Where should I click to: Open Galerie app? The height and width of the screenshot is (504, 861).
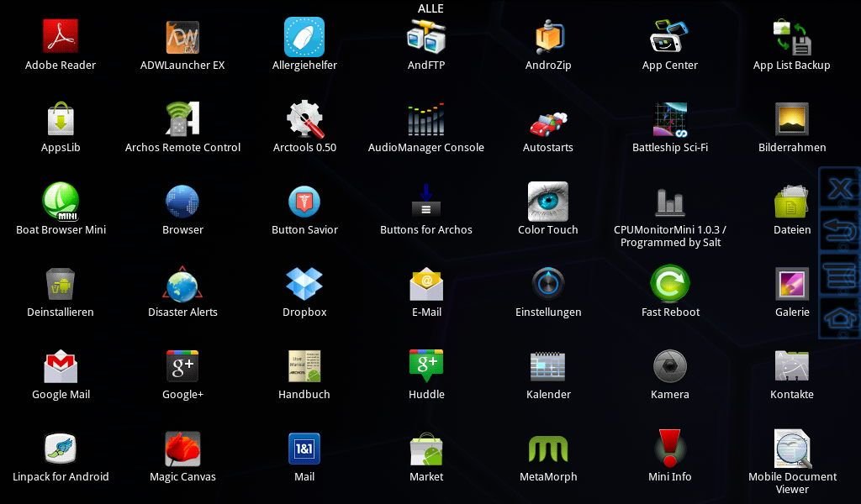coord(792,284)
